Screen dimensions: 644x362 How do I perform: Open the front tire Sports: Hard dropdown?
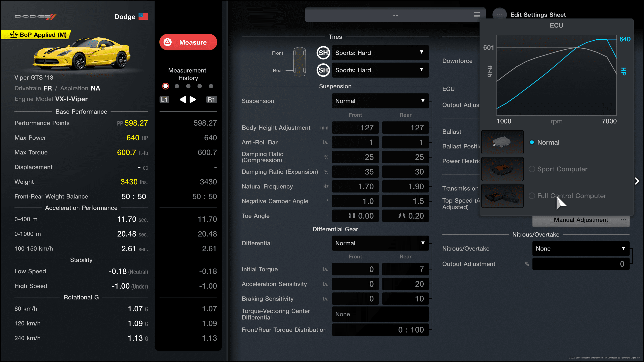point(380,53)
